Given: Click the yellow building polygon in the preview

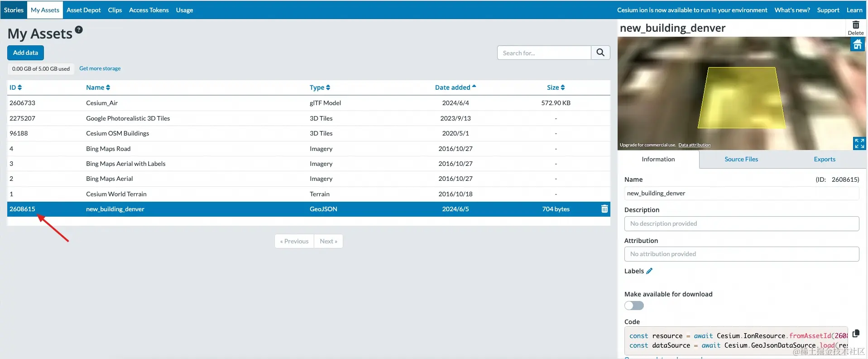Looking at the screenshot, I should point(741,97).
